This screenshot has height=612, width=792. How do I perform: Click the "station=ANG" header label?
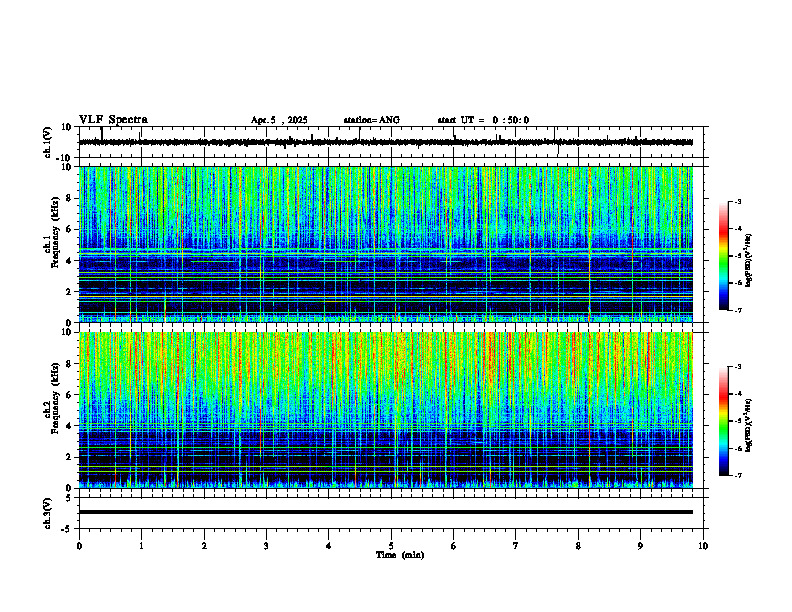coord(371,120)
